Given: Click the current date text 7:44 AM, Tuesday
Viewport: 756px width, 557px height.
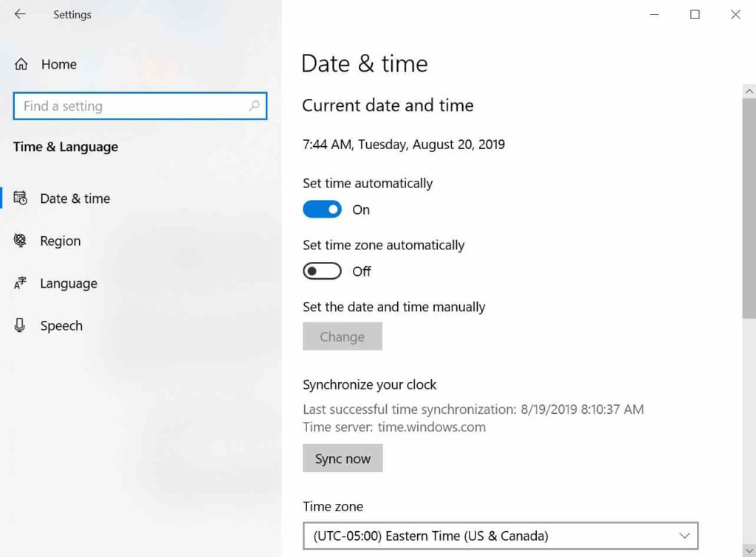Looking at the screenshot, I should click(404, 145).
